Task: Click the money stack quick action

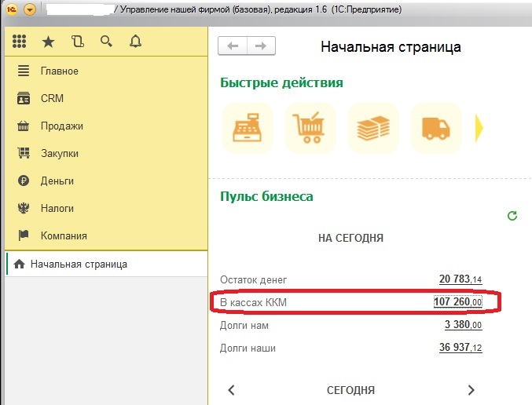Action: tap(372, 127)
